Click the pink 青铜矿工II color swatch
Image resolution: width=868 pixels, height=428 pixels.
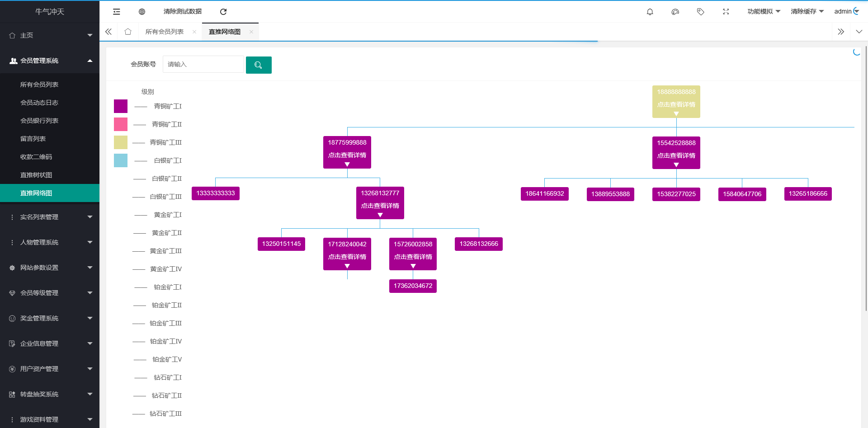click(121, 124)
